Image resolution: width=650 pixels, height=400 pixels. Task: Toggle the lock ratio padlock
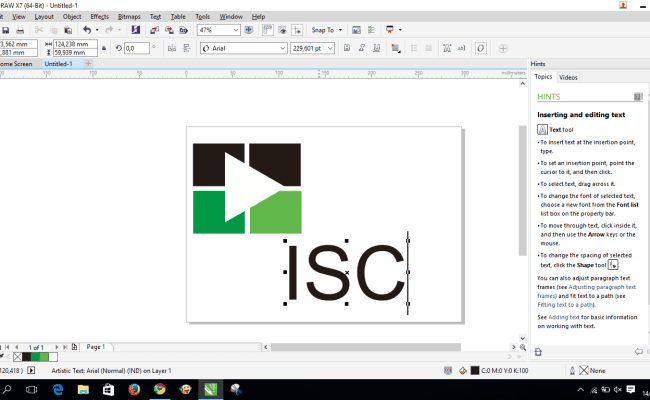104,48
